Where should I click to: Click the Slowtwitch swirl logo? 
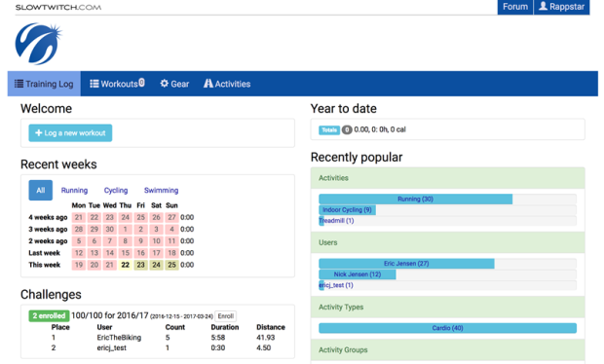[x=38, y=44]
